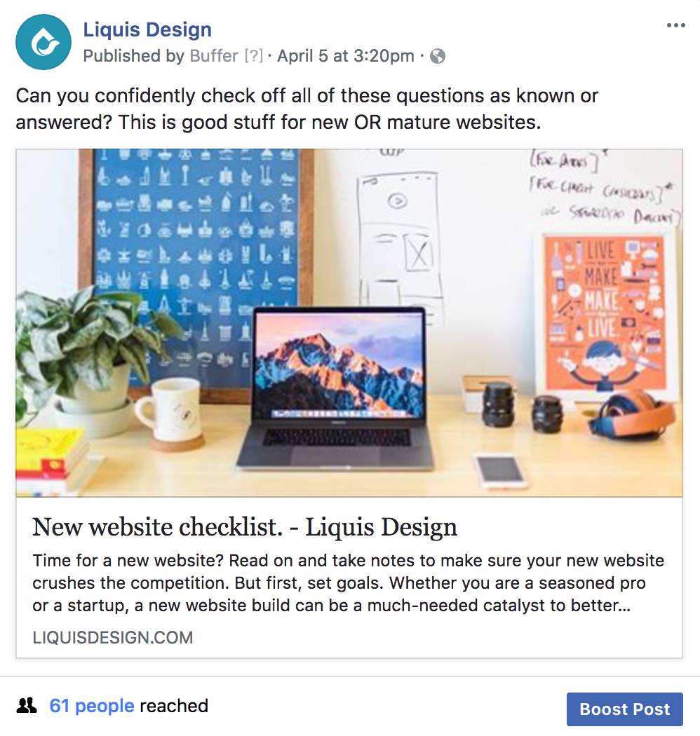This screenshot has height=736, width=700.
Task: Click the Boost Post button
Action: tap(624, 709)
